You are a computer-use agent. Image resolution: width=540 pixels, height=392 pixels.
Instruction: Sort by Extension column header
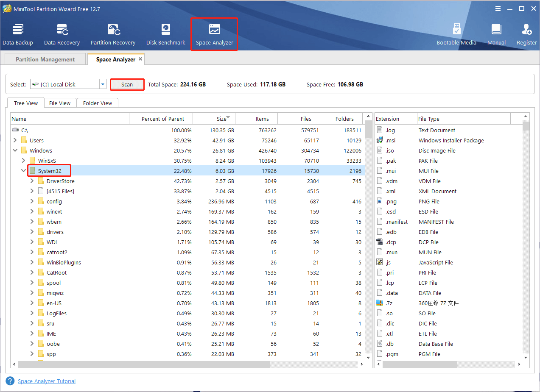pyautogui.click(x=395, y=119)
